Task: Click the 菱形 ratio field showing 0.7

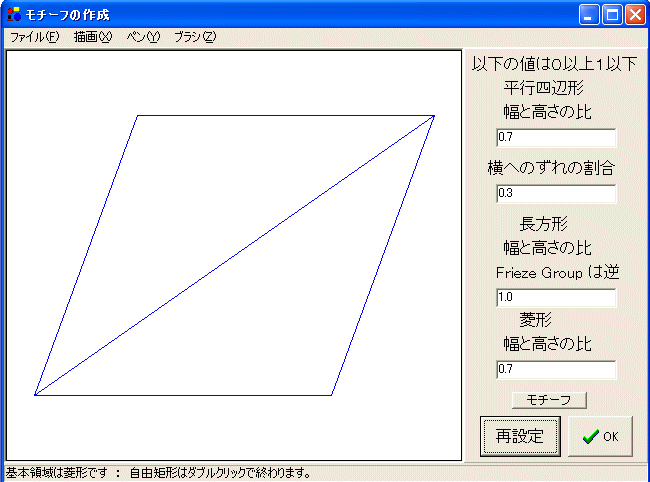Action: tap(556, 370)
